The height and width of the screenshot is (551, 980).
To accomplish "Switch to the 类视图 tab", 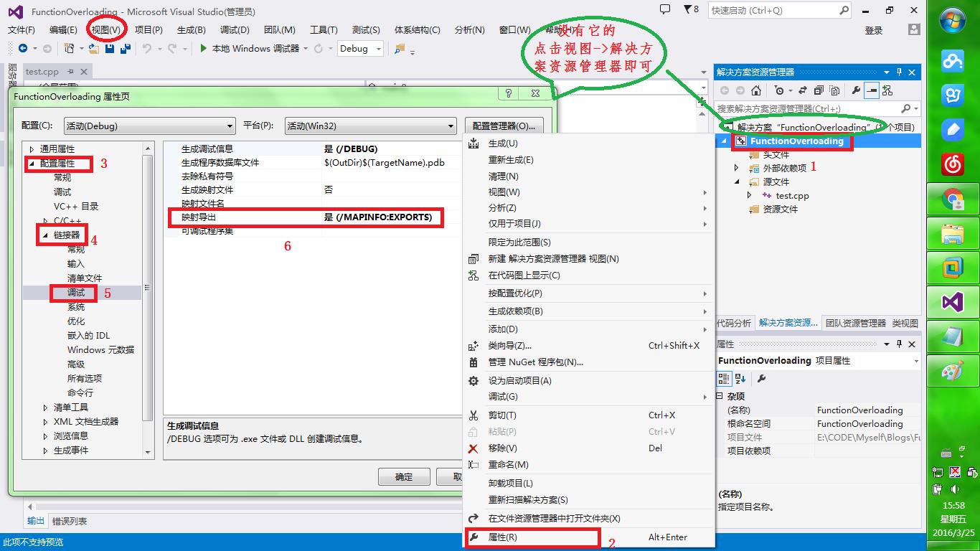I will [x=905, y=323].
